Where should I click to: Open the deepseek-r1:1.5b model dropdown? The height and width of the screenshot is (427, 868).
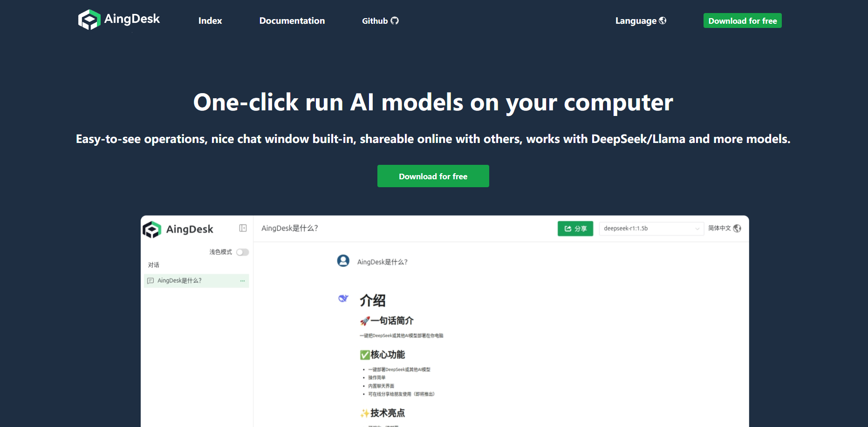[x=651, y=229]
